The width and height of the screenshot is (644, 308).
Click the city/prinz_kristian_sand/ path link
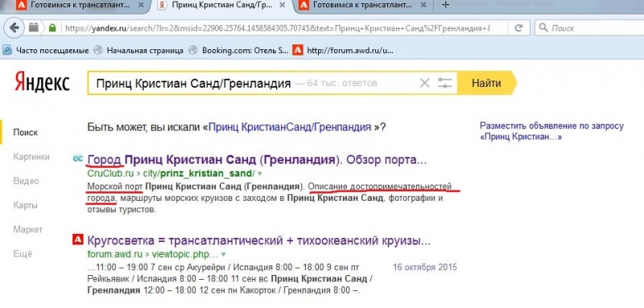199,173
